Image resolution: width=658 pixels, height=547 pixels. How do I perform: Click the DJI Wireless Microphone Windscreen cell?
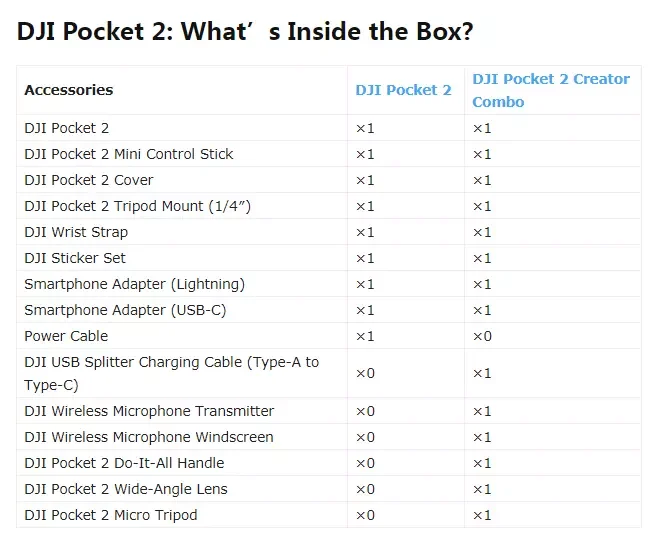(x=148, y=437)
